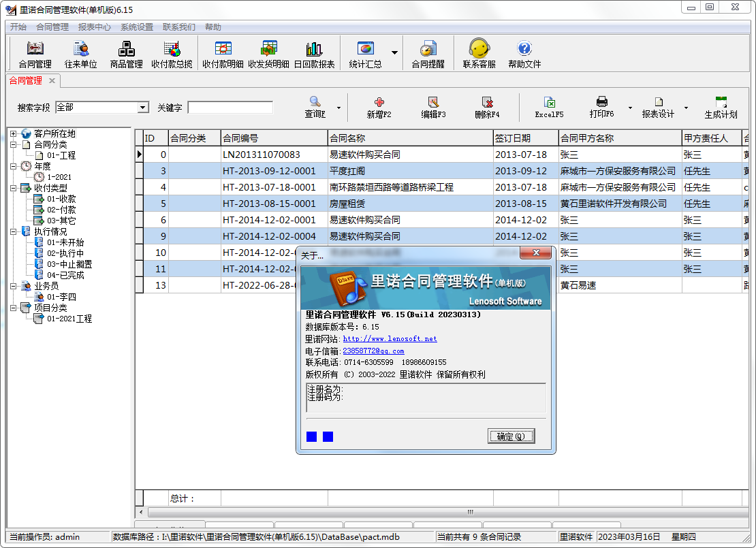Click the 生成计划 plan icon
Viewport: 756px width, 548px height.
[721, 108]
